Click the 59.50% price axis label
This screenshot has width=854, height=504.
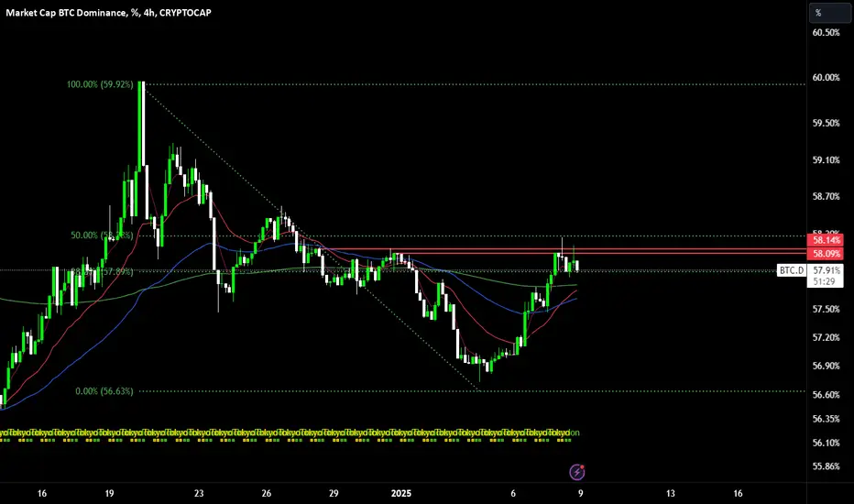click(826, 123)
